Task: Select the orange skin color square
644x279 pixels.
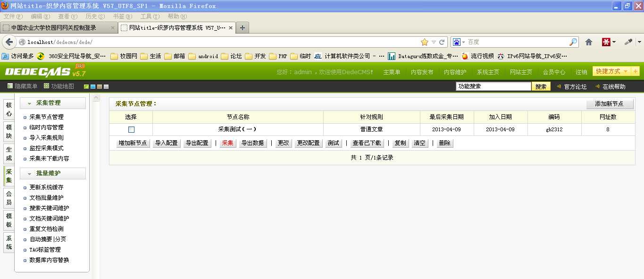Action: (x=100, y=86)
